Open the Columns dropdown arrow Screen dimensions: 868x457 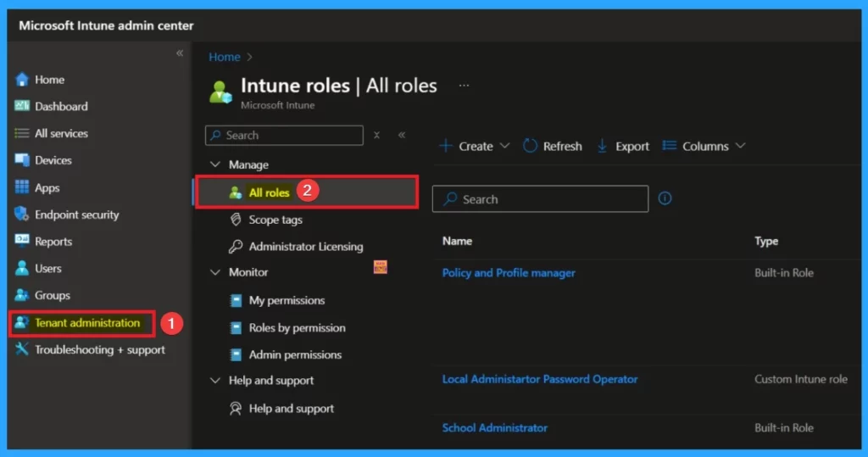pyautogui.click(x=740, y=146)
